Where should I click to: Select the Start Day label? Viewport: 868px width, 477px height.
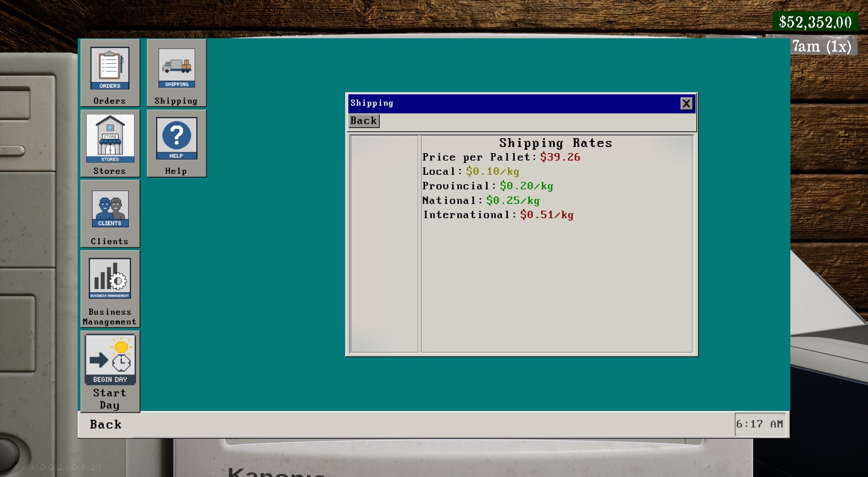109,399
